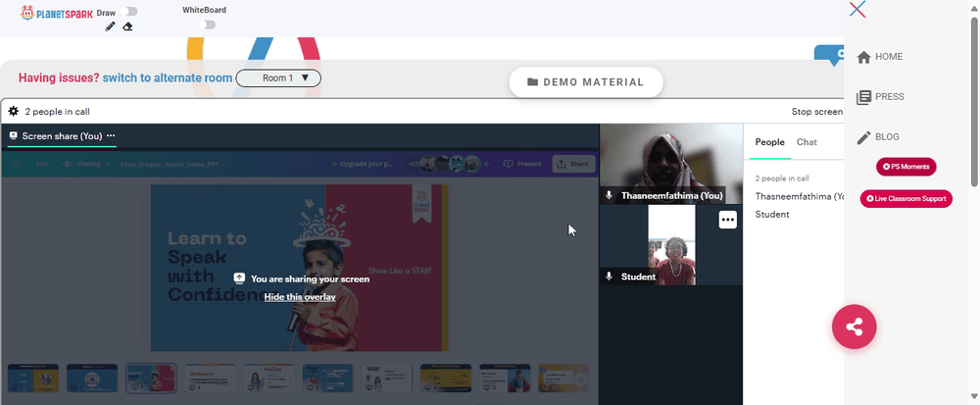Click Thasneemfathima video tile
Screen dimensions: 980x405
pyautogui.click(x=671, y=164)
